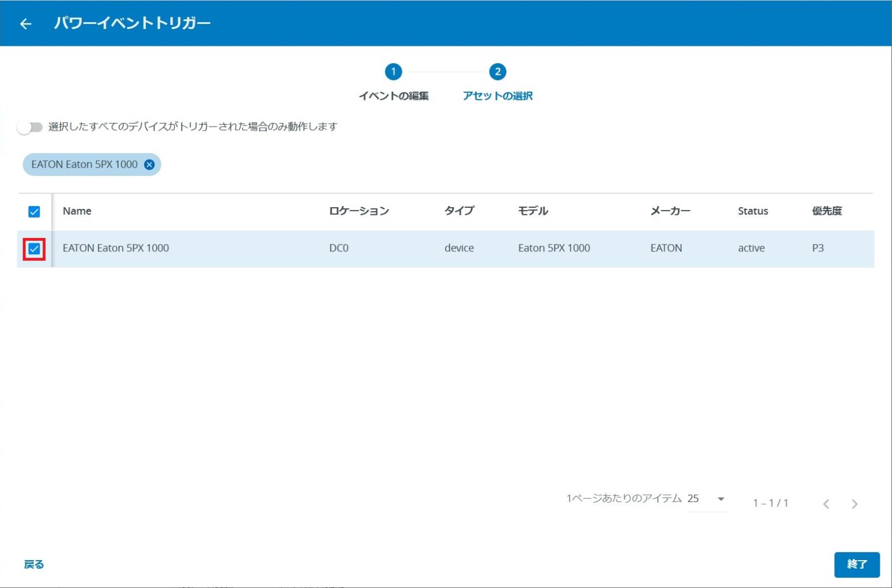Uncheck the select-all checkbox in the table header
This screenshot has height=588, width=892.
(33, 211)
